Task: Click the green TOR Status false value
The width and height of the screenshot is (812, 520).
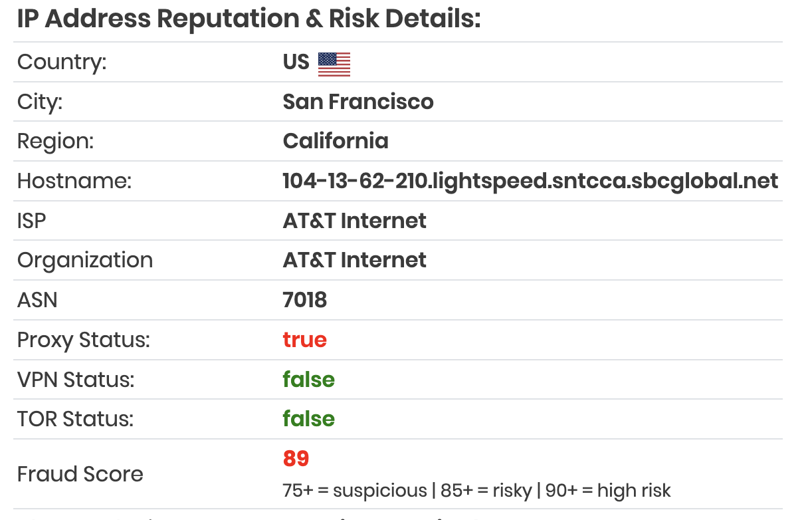Action: click(309, 419)
